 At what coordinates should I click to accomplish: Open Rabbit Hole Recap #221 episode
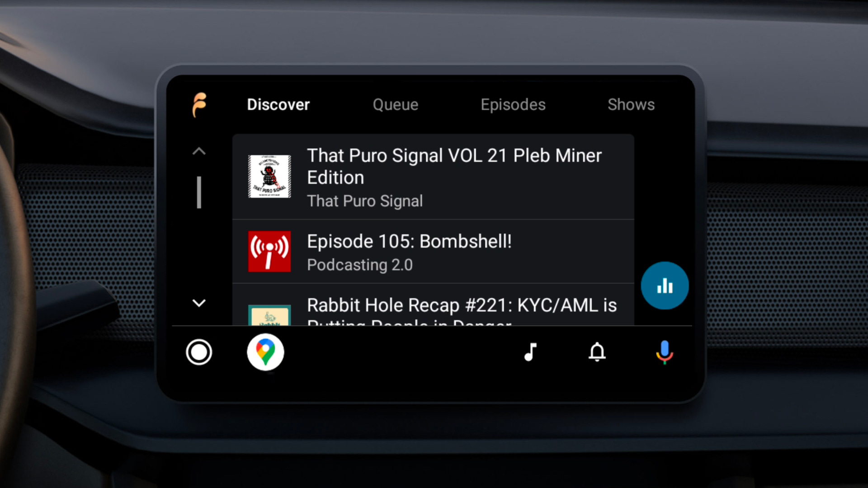433,305
